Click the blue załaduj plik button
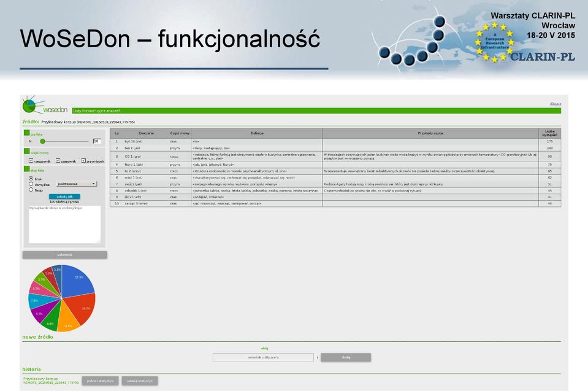588x391 pixels. (x=64, y=196)
